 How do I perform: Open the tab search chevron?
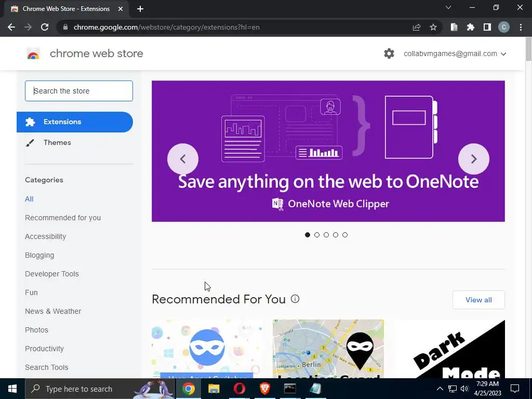click(448, 7)
